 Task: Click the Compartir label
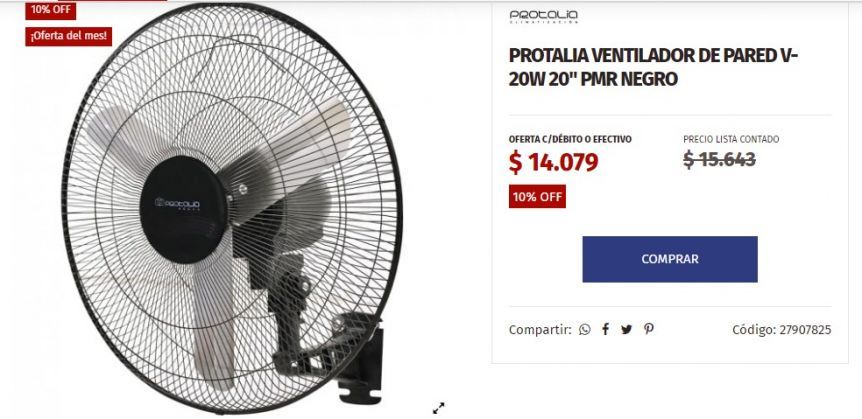tap(540, 330)
